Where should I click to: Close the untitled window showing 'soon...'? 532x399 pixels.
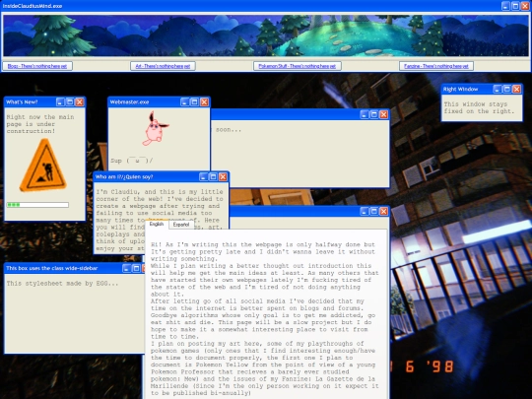[384, 114]
